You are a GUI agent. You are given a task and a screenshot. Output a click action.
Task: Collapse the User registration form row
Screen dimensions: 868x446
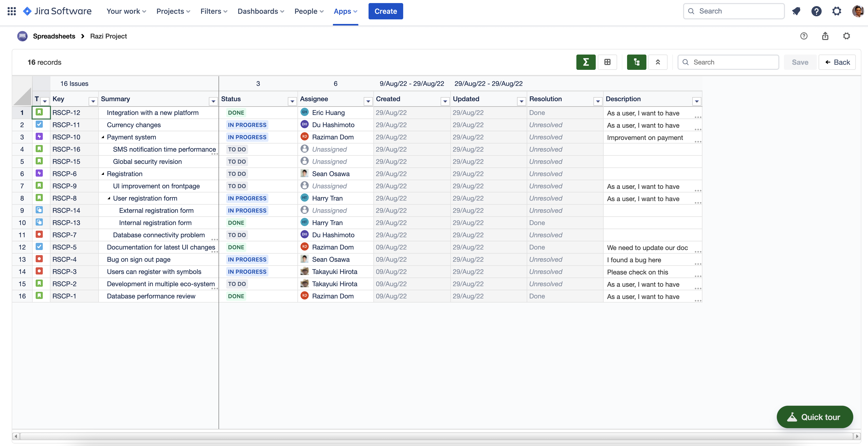[x=109, y=198]
